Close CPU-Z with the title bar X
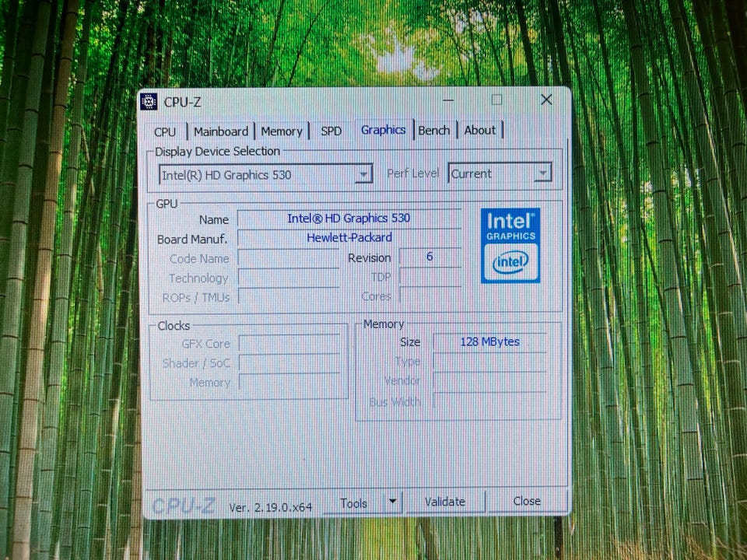The width and height of the screenshot is (747, 560). (x=546, y=100)
